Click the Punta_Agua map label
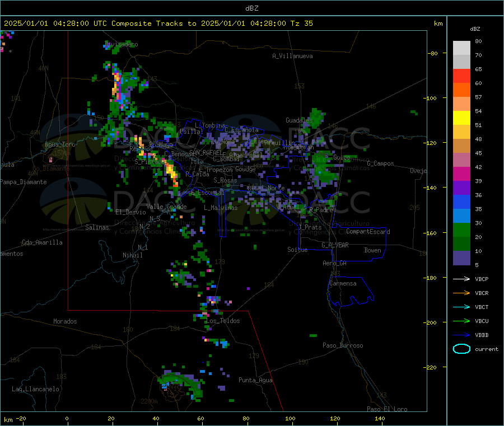This screenshot has height=426, width=504. [x=255, y=380]
